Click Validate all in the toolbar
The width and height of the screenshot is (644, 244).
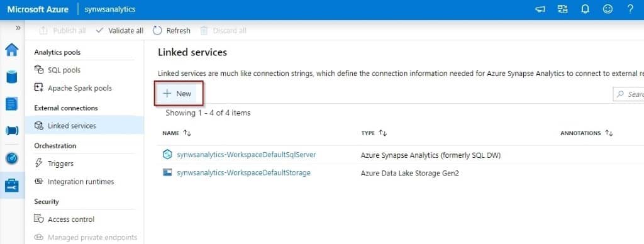119,30
